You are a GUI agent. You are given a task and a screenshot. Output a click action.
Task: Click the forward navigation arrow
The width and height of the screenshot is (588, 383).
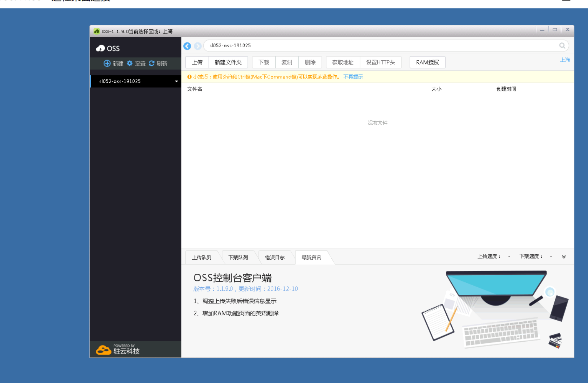(x=198, y=46)
